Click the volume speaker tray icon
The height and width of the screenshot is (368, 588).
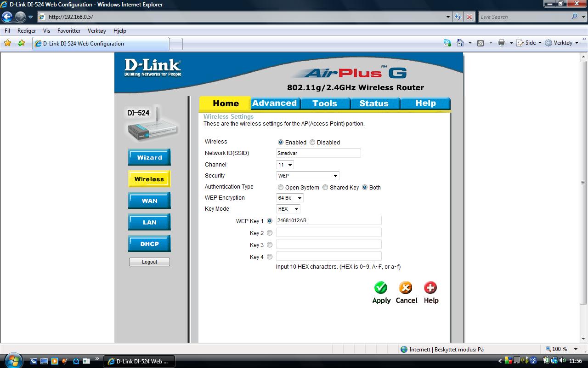click(563, 361)
